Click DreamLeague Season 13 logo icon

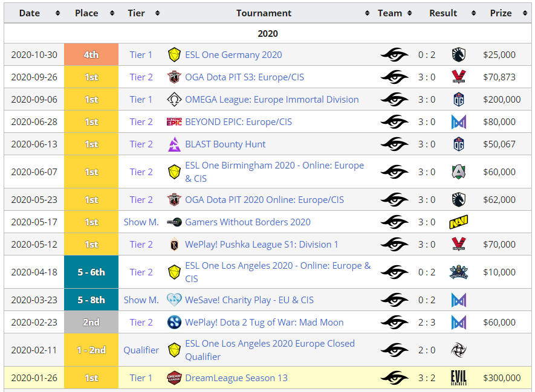[x=174, y=378]
